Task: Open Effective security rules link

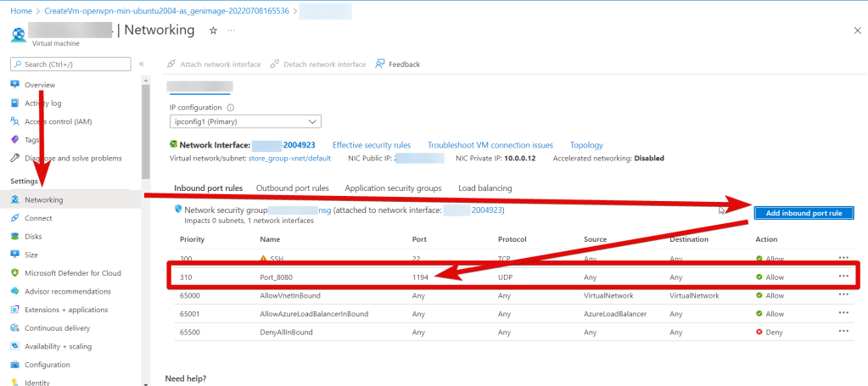Action: pos(372,145)
